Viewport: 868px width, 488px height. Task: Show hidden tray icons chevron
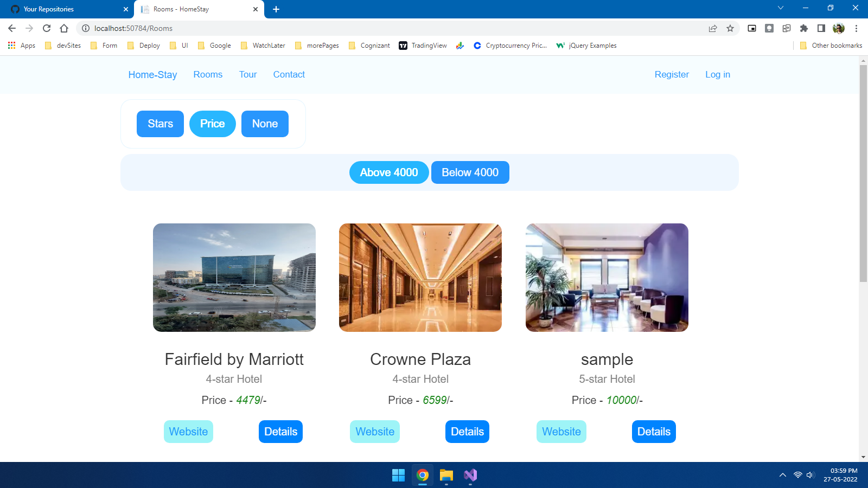pos(782,475)
